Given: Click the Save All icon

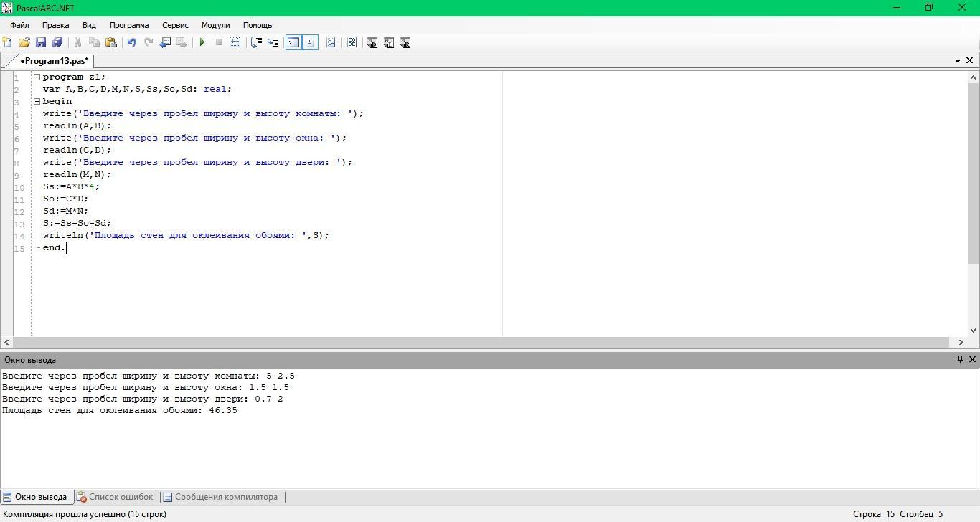Looking at the screenshot, I should click(58, 43).
